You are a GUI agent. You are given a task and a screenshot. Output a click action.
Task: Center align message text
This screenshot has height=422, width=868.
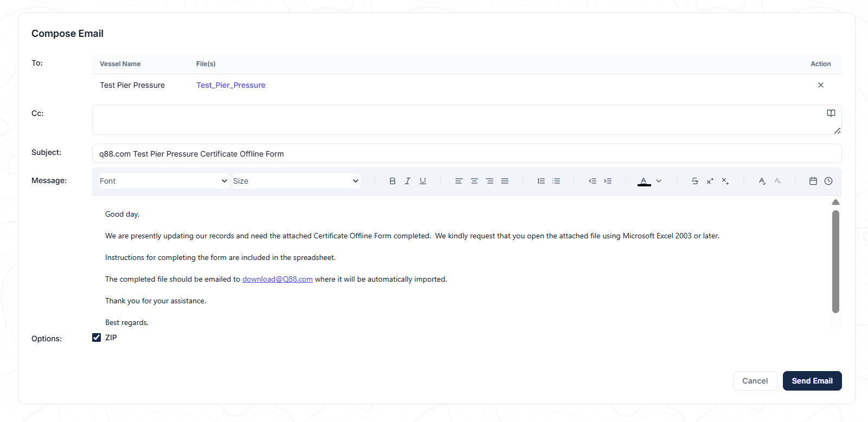[x=474, y=181]
